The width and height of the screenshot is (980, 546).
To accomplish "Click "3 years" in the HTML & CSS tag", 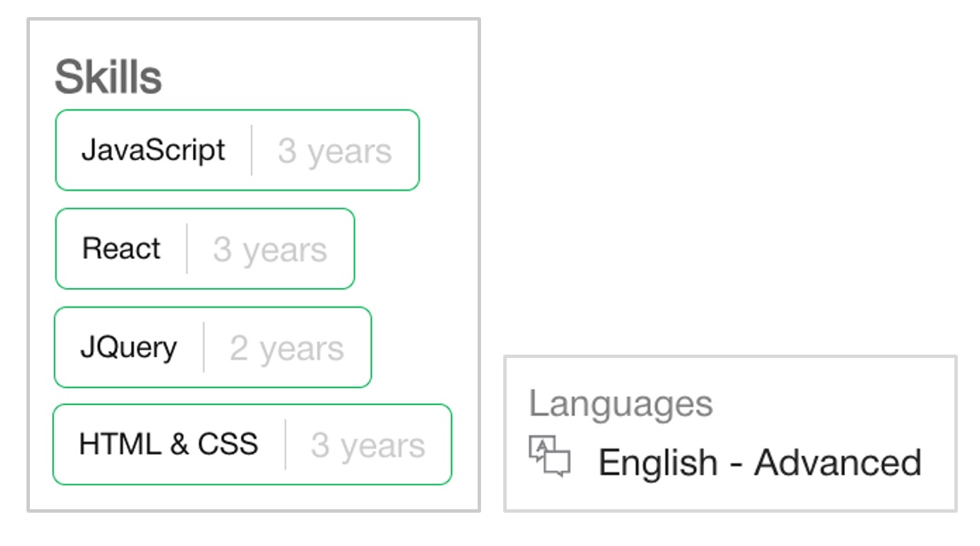I will tap(368, 445).
